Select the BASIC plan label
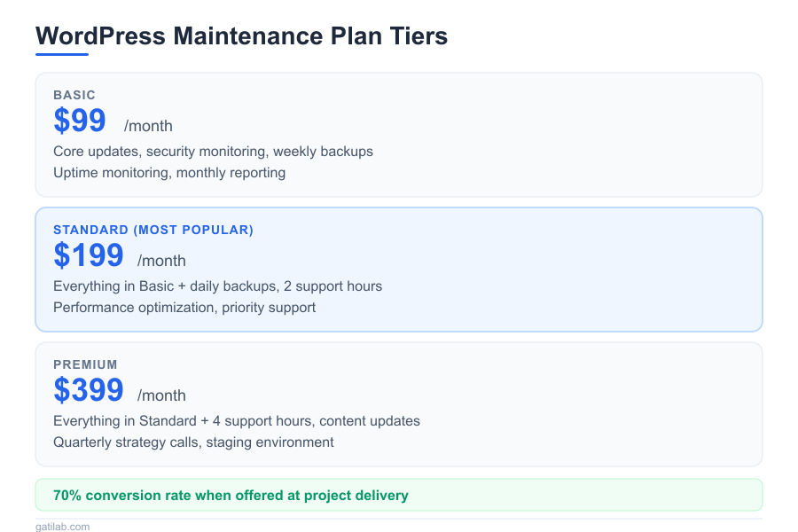 coord(74,95)
